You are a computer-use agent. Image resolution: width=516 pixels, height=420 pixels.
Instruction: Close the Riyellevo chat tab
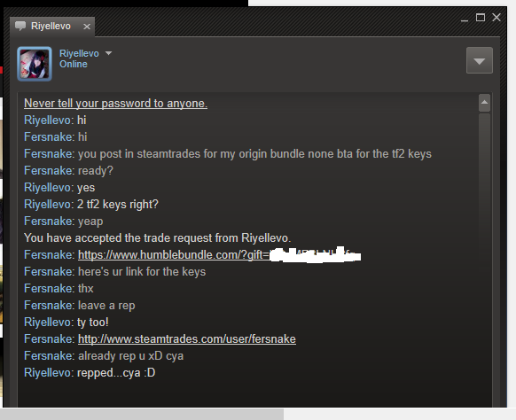coord(87,27)
